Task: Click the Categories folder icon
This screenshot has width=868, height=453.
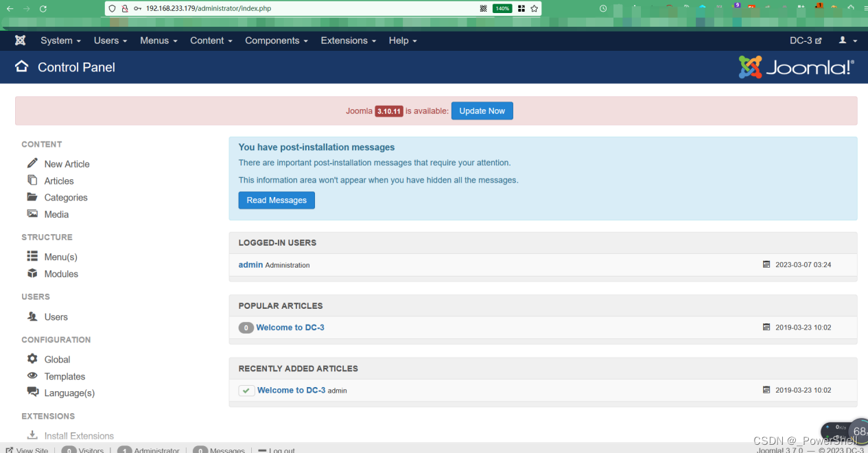Action: coord(32,197)
